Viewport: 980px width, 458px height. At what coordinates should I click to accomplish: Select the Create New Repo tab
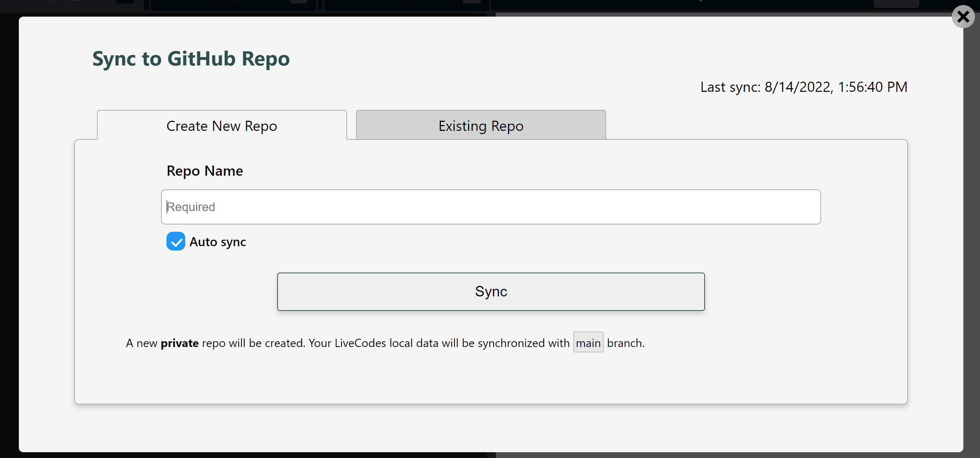click(x=222, y=125)
